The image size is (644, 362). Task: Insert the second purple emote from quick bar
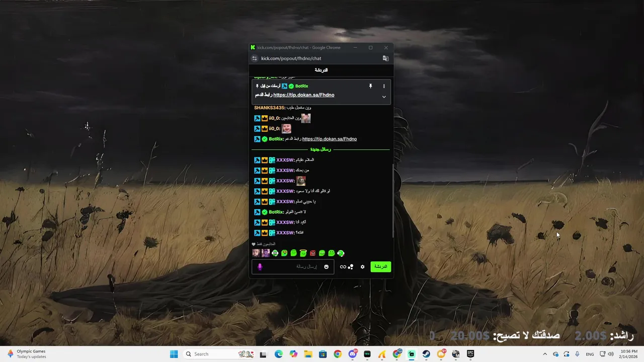266,253
